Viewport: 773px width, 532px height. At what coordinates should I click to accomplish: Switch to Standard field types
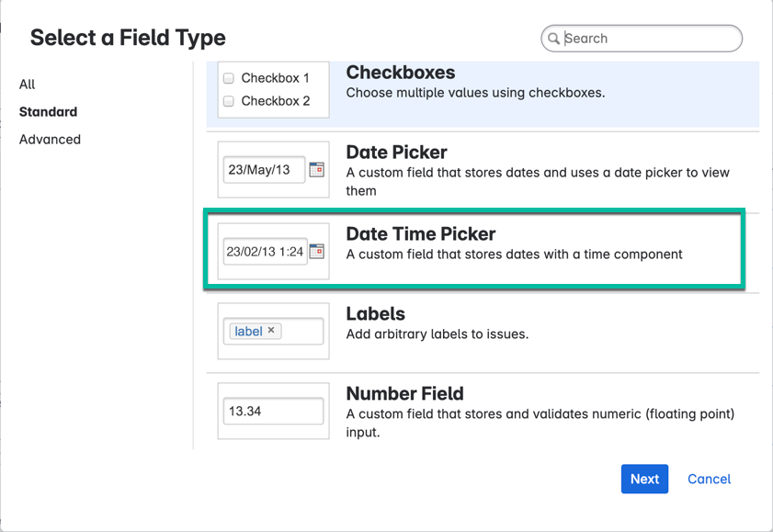(x=48, y=112)
